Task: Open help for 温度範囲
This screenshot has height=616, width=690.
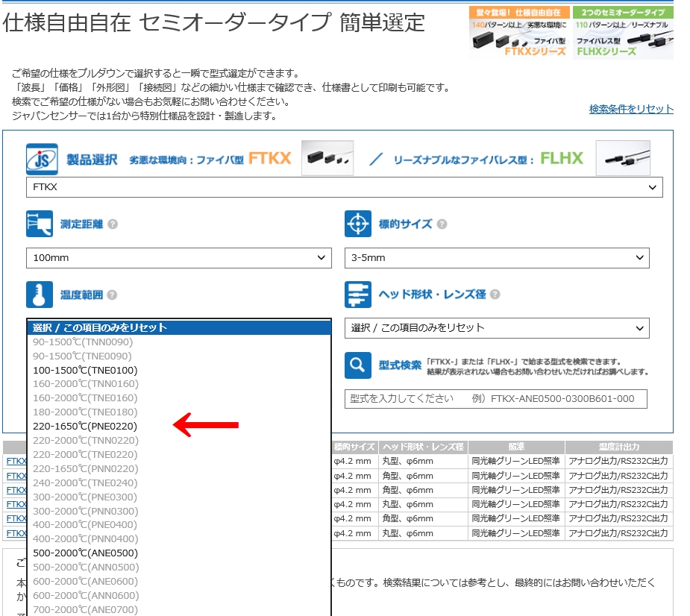Action: point(112,295)
